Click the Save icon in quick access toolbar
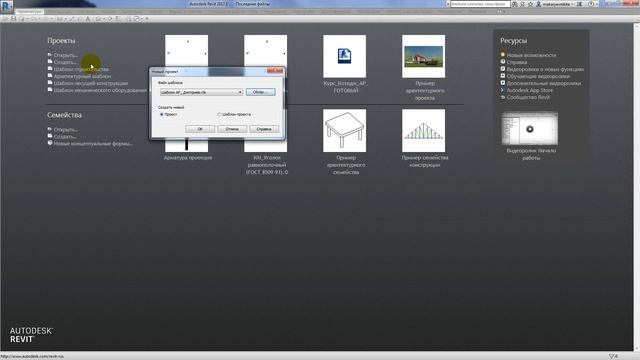Viewport: 640px width, 360px height. [x=13, y=19]
